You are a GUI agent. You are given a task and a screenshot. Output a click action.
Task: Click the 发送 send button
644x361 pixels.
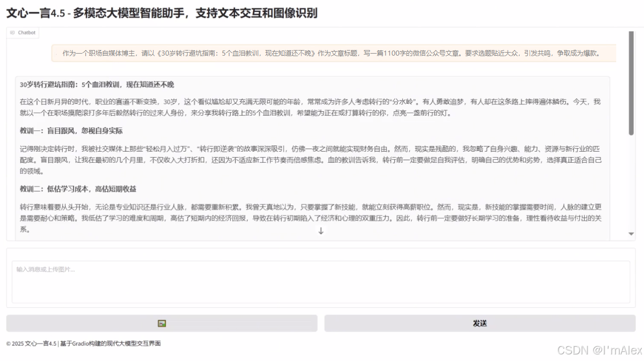tap(480, 323)
